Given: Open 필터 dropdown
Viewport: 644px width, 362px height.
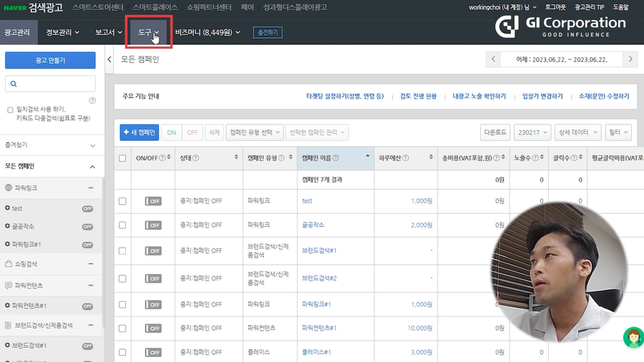Looking at the screenshot, I should [618, 132].
